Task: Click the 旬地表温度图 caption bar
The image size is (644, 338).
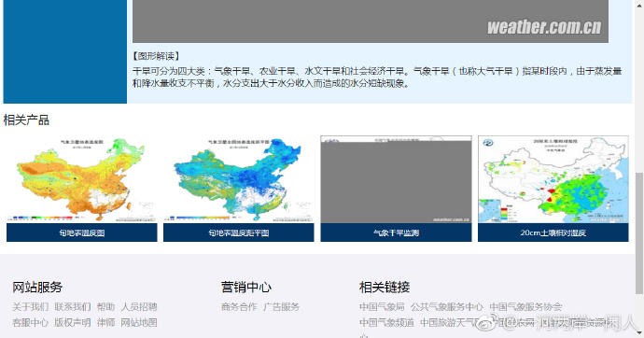Action: 82,232
